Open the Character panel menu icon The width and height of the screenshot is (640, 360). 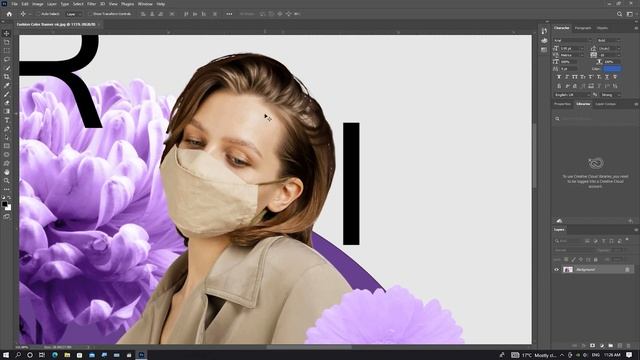point(636,28)
